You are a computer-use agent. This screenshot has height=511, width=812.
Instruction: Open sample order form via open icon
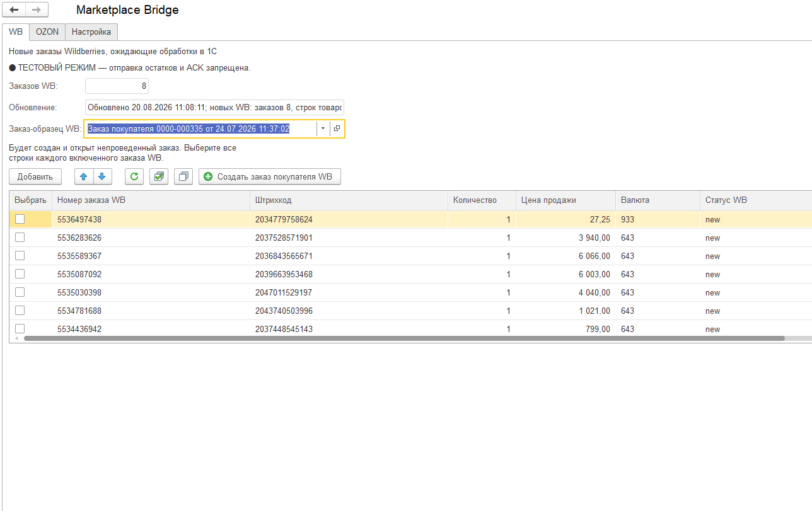pyautogui.click(x=337, y=129)
